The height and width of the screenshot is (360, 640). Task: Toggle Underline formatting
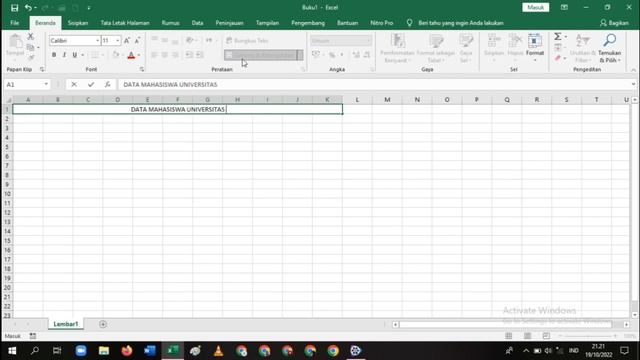coord(74,55)
